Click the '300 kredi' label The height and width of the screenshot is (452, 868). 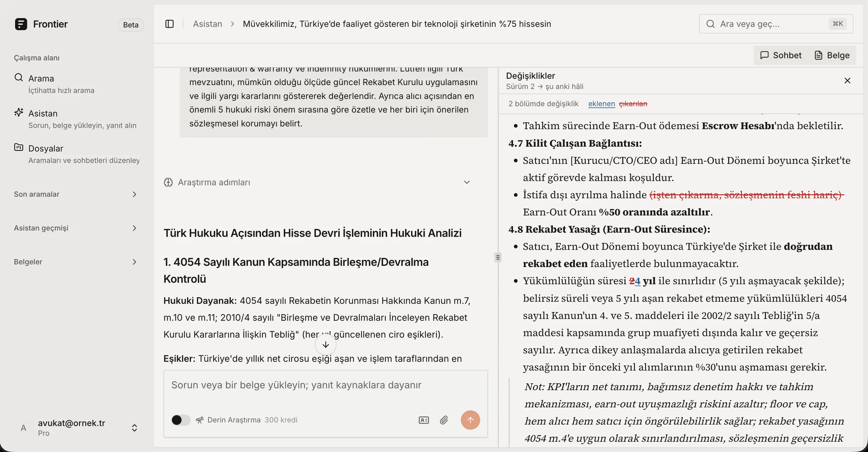pyautogui.click(x=281, y=420)
